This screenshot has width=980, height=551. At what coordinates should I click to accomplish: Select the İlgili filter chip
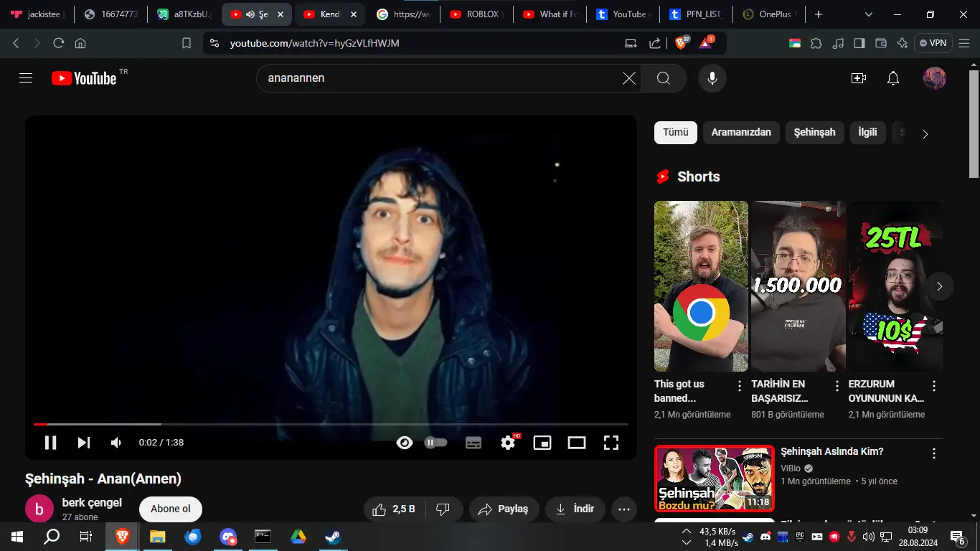coord(868,133)
